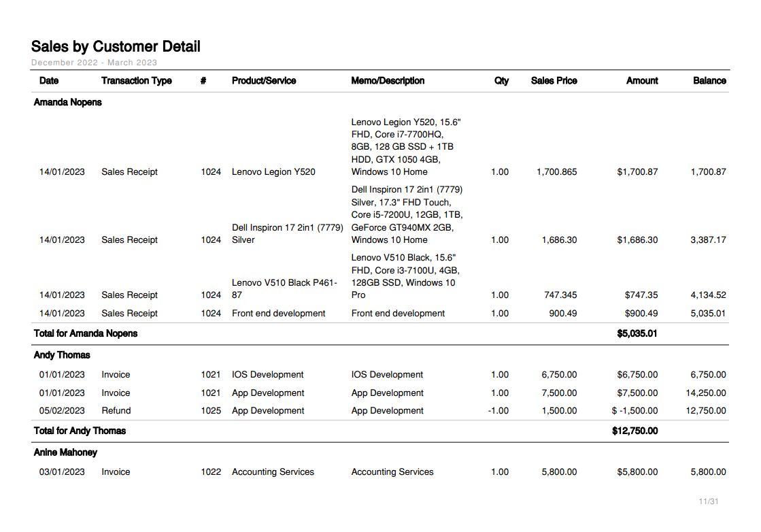Click the 11/31 page number indicator
Image resolution: width=761 pixels, height=532 pixels.
point(709,502)
